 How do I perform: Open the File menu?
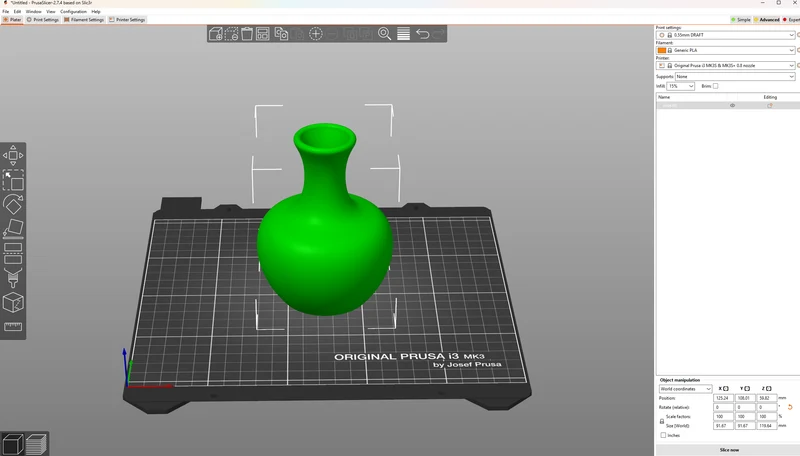point(6,11)
